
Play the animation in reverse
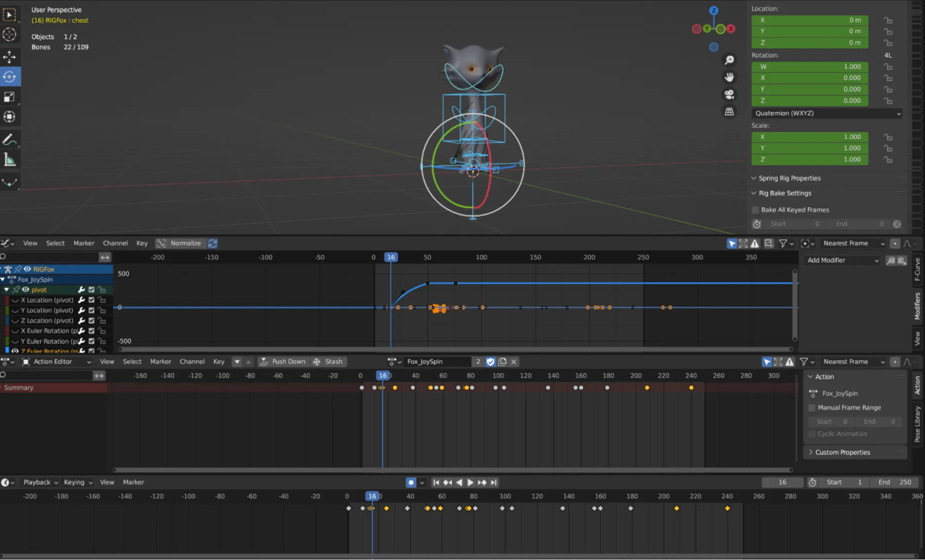pos(459,482)
